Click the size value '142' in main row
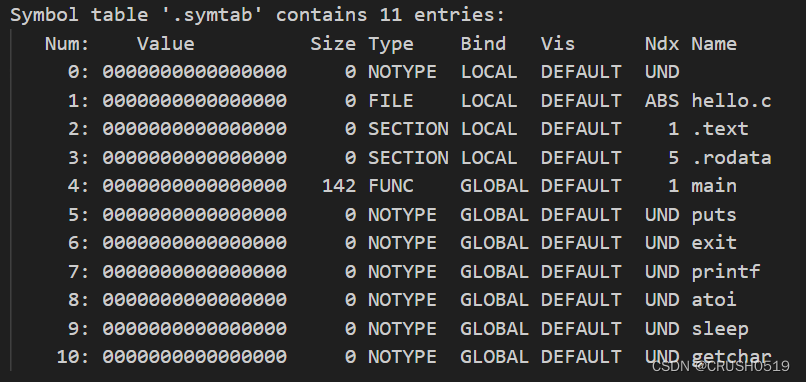The width and height of the screenshot is (806, 382). [339, 186]
